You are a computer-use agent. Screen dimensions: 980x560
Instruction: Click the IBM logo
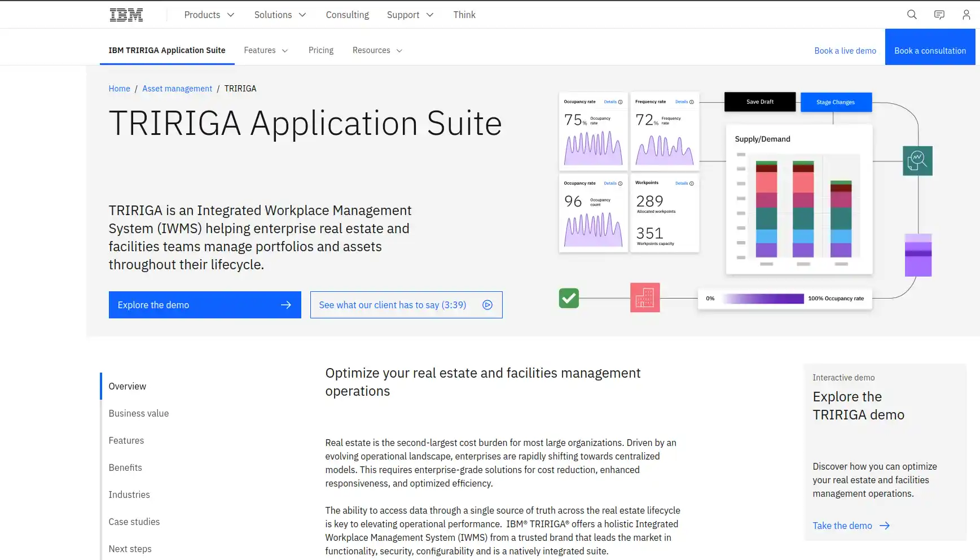tap(126, 15)
